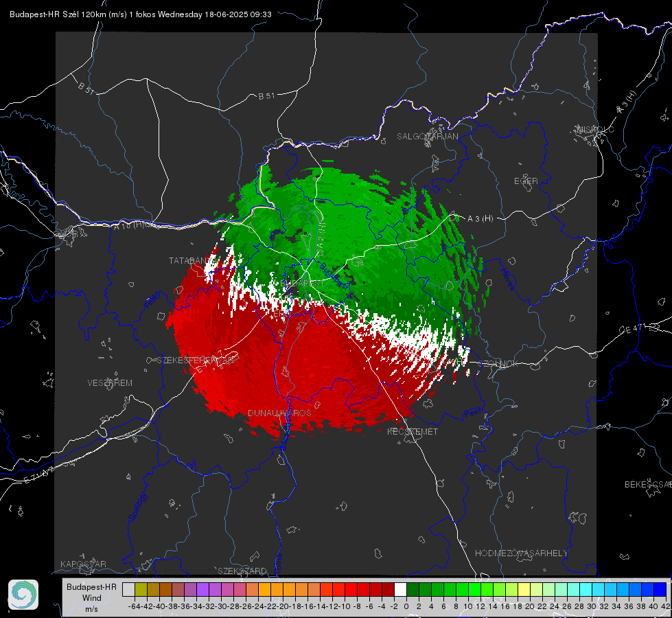Screen dimensions: 672x618
Task: Click the '-64' value on the legend scale
Action: (135, 606)
